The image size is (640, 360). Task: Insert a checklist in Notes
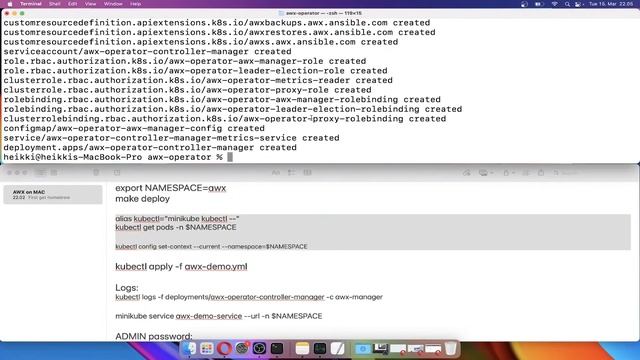coord(291,173)
